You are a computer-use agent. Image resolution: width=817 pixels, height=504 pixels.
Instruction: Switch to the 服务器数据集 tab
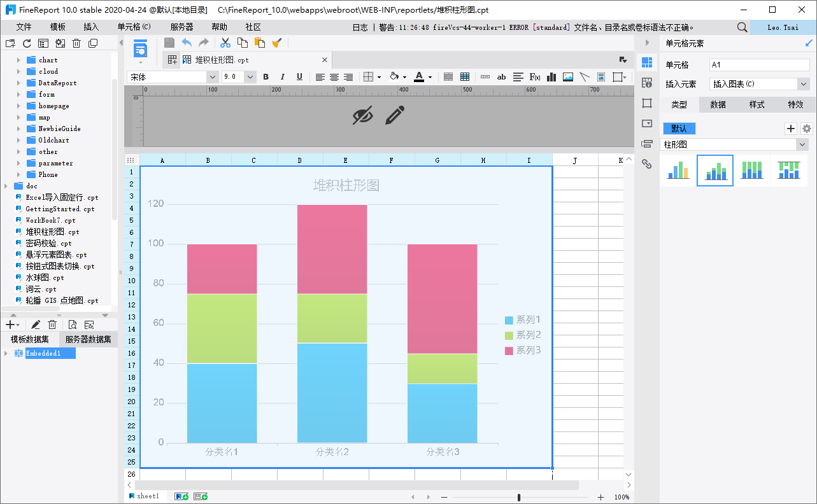pyautogui.click(x=88, y=339)
